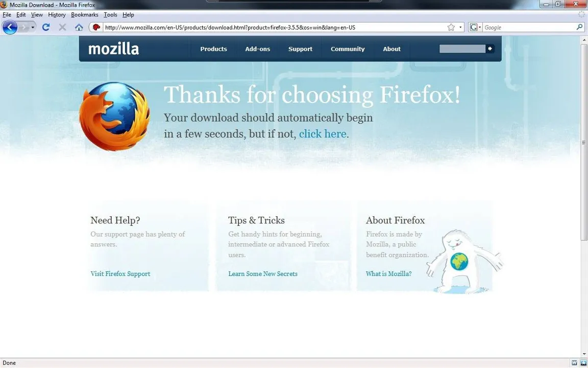Open the About navigation item
This screenshot has height=368, width=588.
point(391,49)
